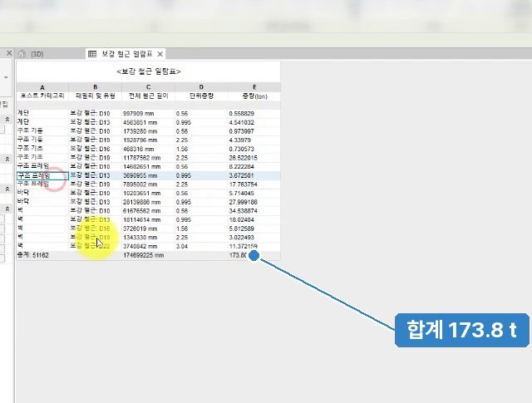Click the weight value 17.763754
Viewport: 532px width, 403px height.
click(254, 184)
